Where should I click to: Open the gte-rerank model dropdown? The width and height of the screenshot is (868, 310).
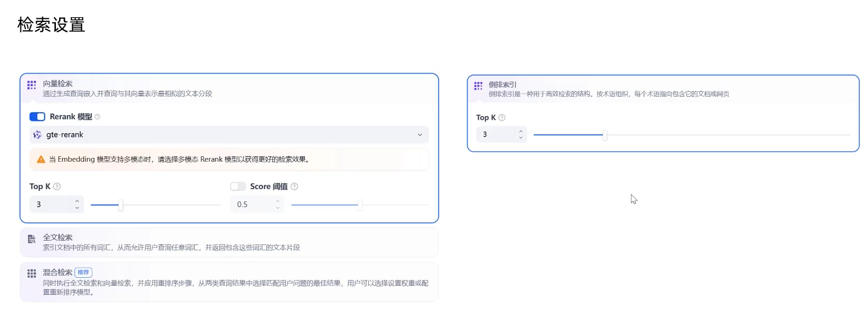coord(229,135)
